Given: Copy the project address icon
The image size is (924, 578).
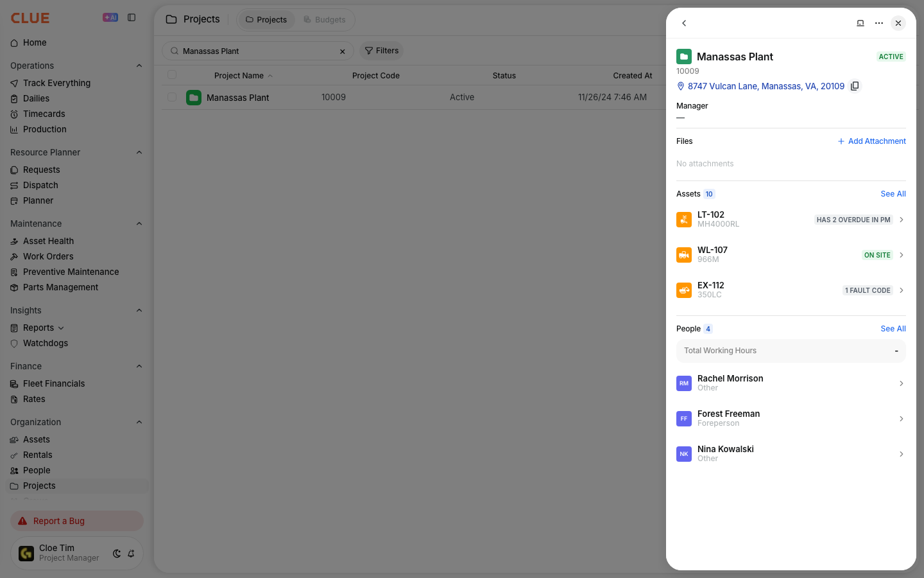Looking at the screenshot, I should click(x=855, y=86).
